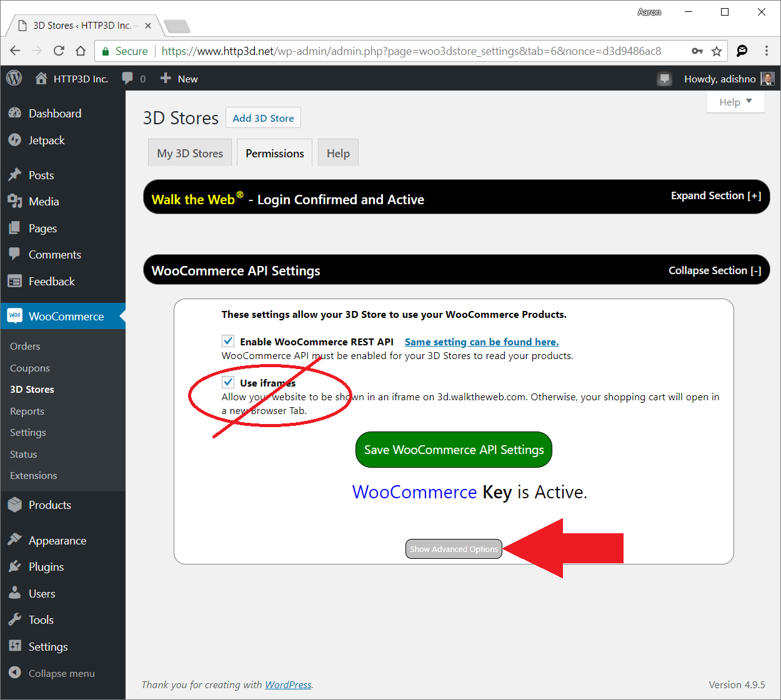The image size is (781, 700).
Task: Open Plugins in the sidebar
Action: 62,566
